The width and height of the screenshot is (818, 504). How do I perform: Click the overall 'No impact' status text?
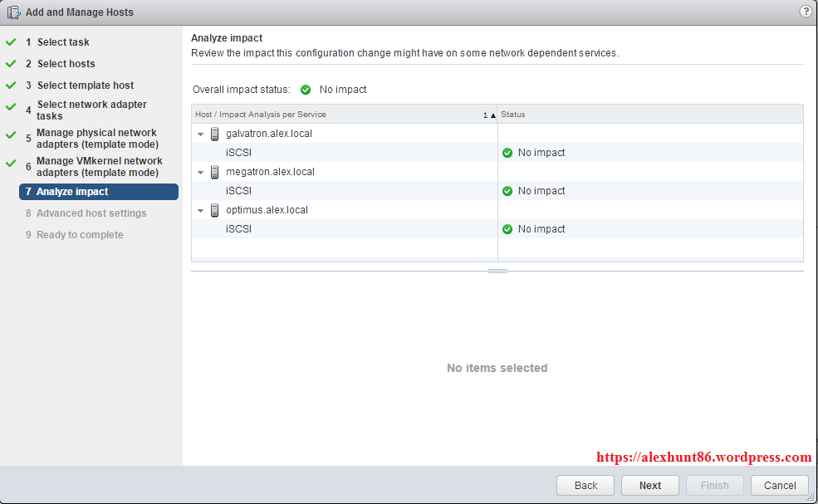click(343, 90)
